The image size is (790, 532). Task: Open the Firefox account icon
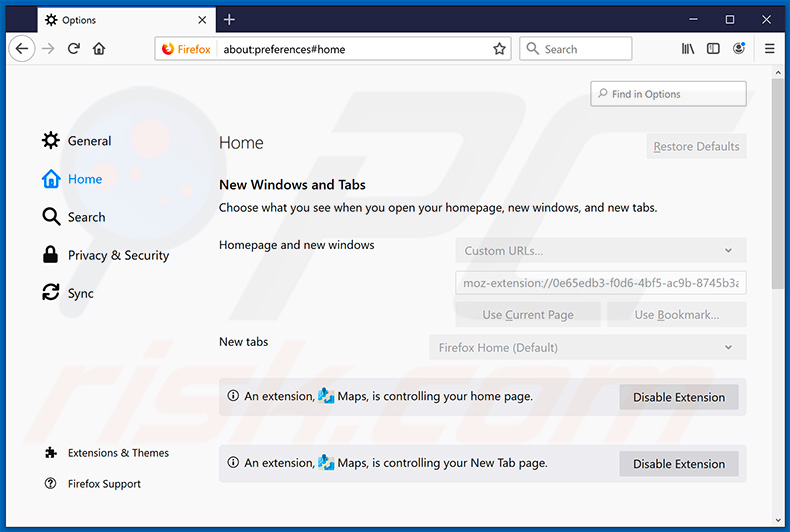(739, 48)
